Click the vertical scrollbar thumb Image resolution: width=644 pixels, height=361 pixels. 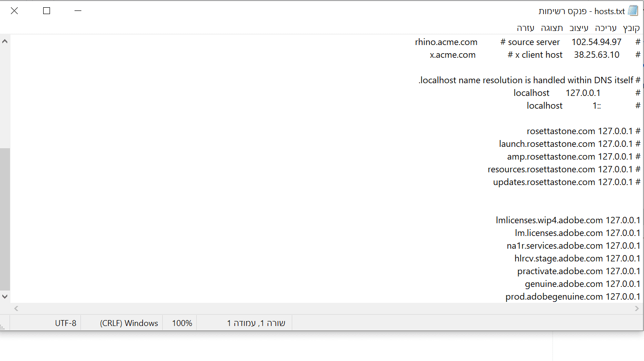[5, 219]
